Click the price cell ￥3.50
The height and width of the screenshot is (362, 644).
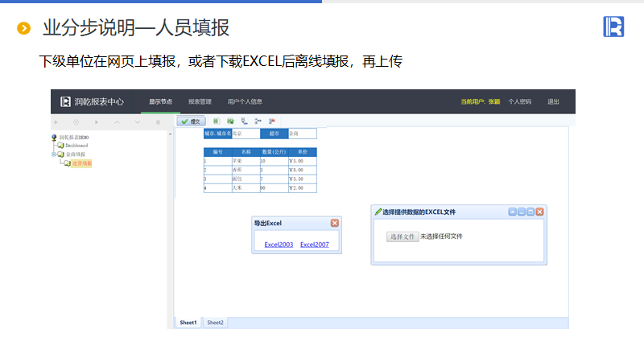pos(303,179)
